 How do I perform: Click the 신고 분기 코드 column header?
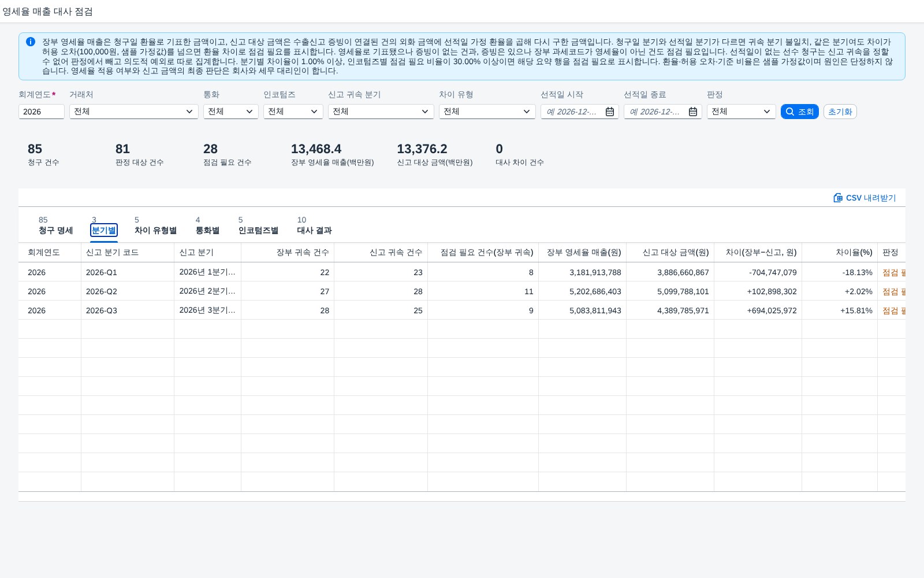128,253
